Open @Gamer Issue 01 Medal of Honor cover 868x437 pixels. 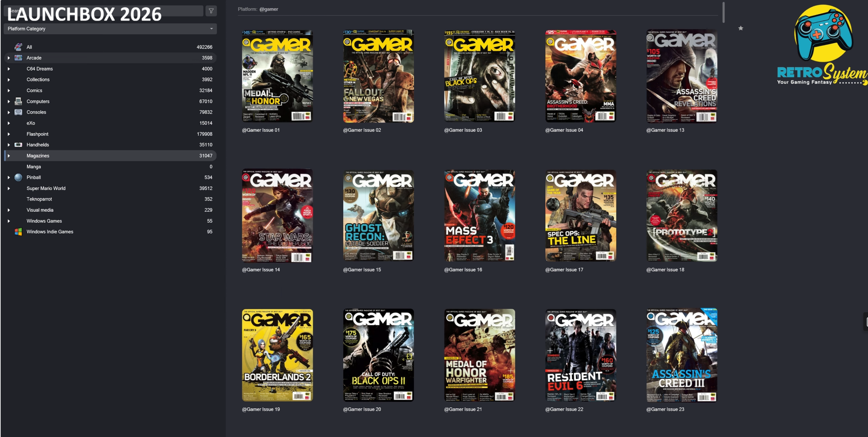click(277, 76)
